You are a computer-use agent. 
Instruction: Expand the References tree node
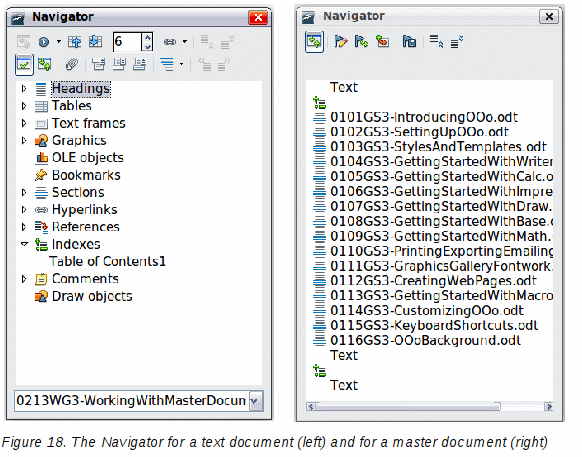click(x=24, y=226)
